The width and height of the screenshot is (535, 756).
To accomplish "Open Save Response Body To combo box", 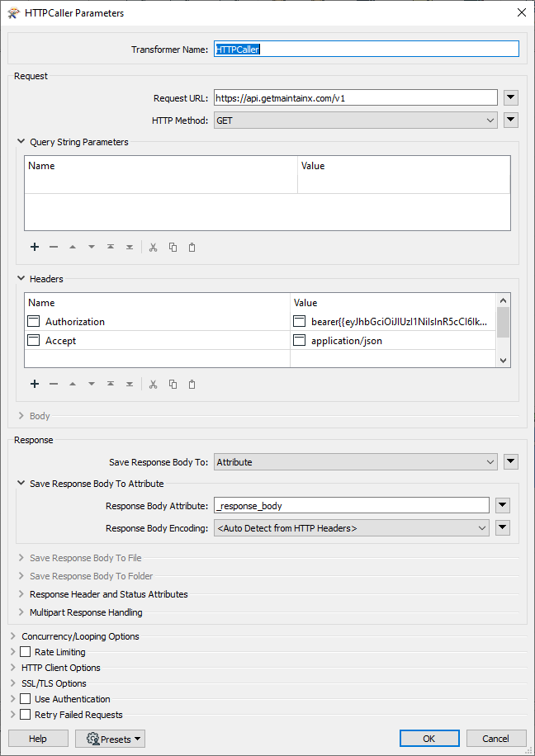I will pos(356,462).
